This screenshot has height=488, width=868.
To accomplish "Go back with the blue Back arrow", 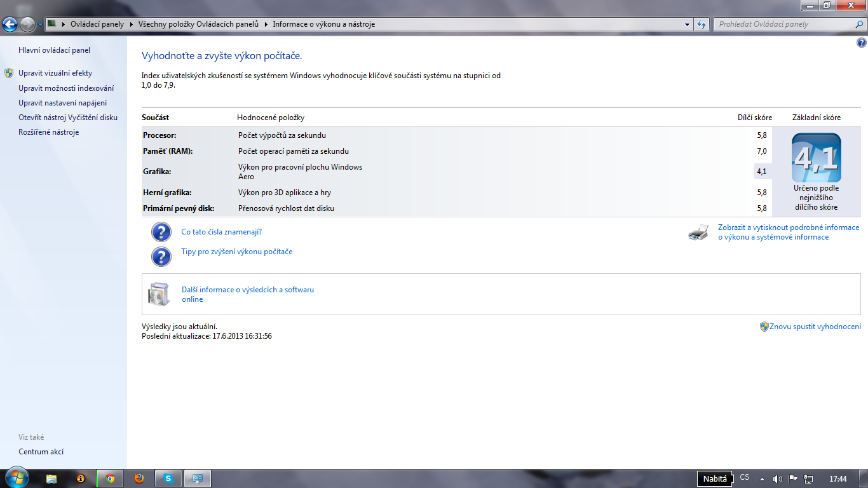I will [x=10, y=25].
